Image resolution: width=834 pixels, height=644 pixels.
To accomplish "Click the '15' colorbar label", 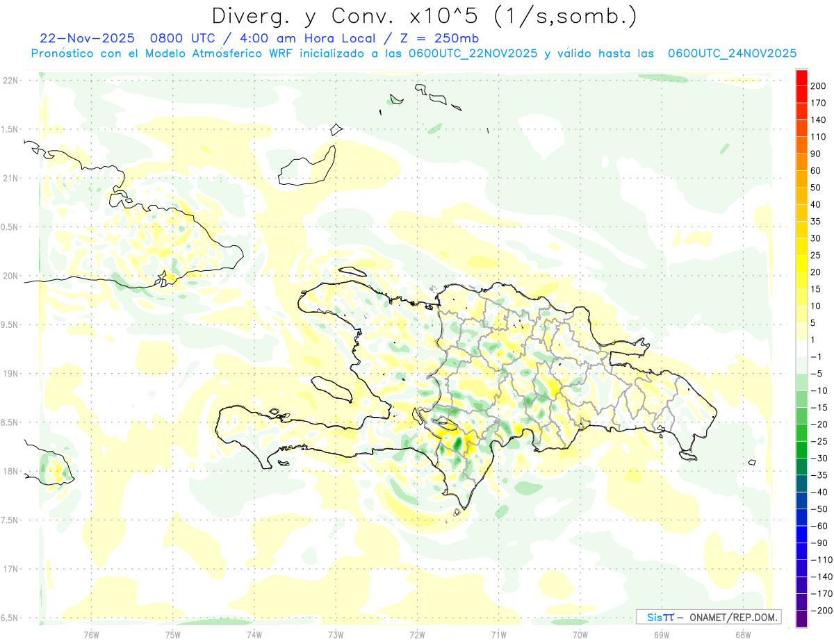I will [x=816, y=289].
